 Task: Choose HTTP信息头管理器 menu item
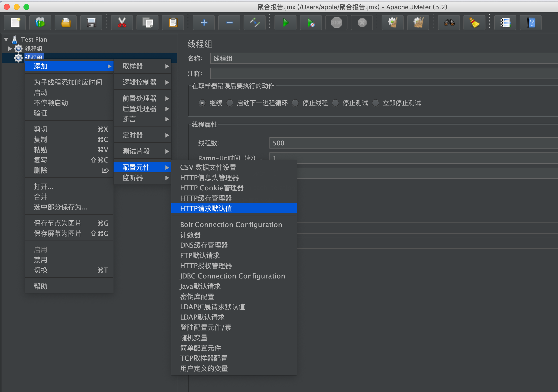234,178
